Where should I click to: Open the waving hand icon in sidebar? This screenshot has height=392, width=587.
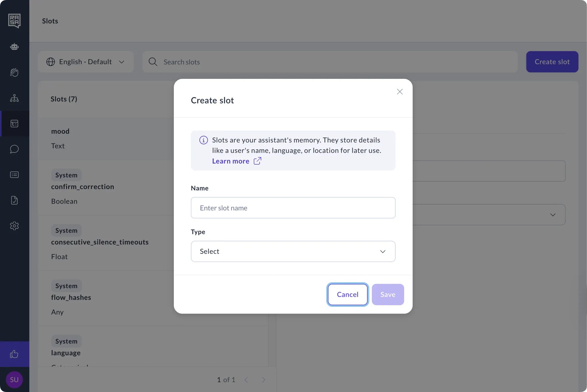pos(14,72)
